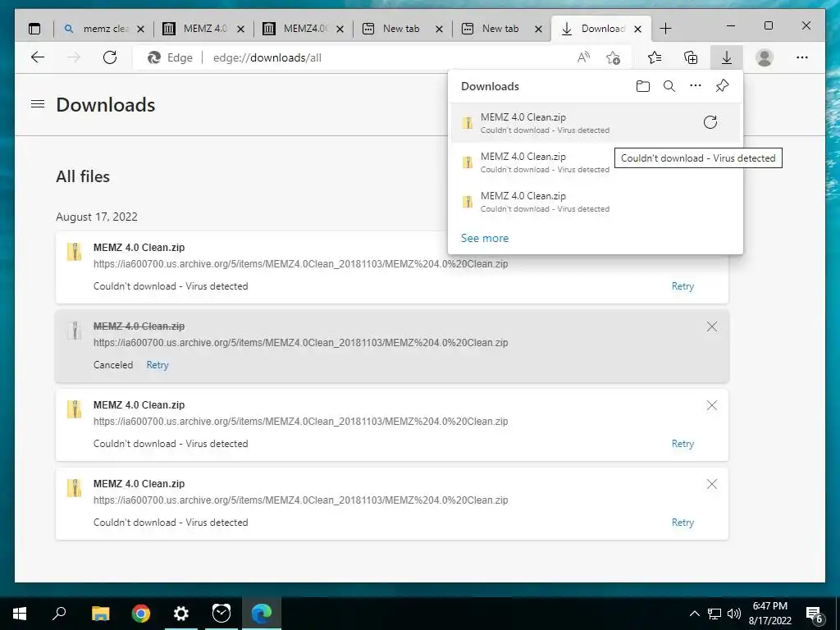Image resolution: width=840 pixels, height=630 pixels.
Task: Click the first download's archive.org URL
Action: 300,263
